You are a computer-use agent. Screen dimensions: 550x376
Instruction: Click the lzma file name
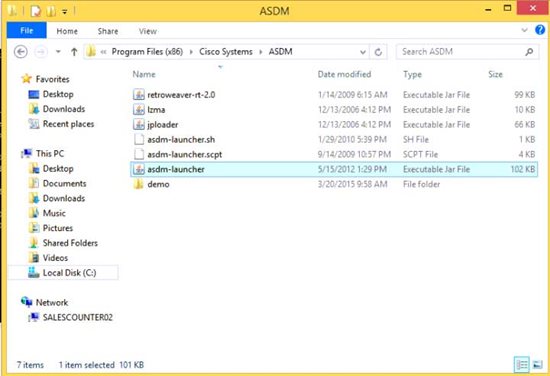(156, 110)
